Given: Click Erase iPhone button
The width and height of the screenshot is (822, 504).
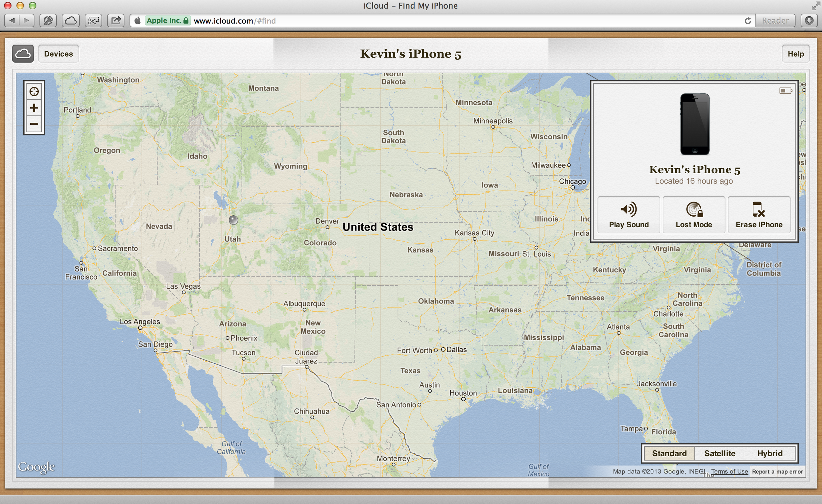Looking at the screenshot, I should 759,214.
